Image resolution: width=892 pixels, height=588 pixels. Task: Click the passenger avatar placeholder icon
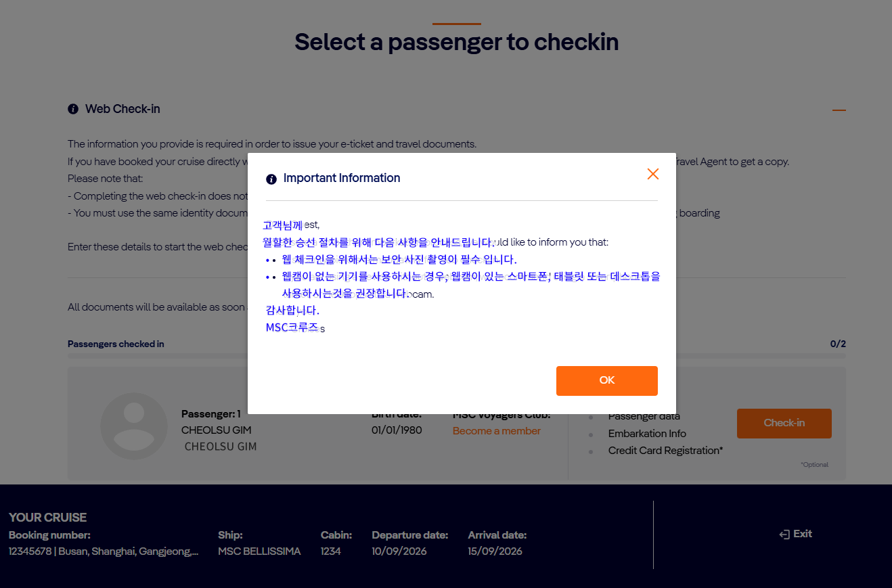coord(134,426)
